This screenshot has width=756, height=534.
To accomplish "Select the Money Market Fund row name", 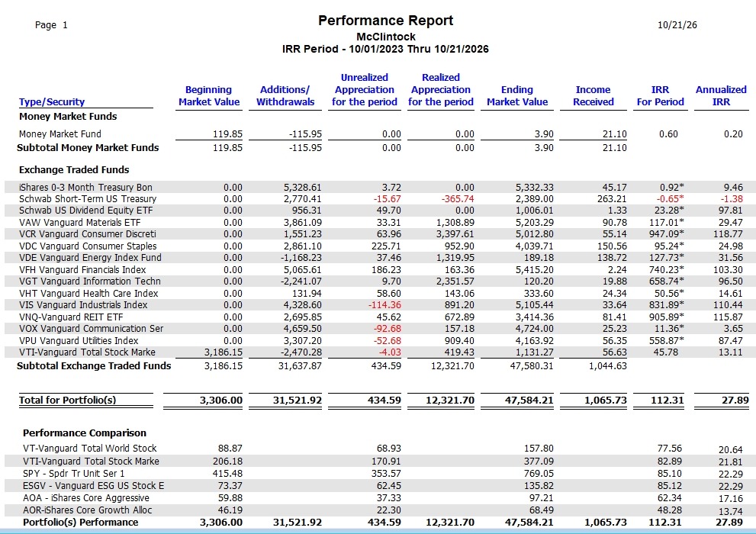I will [x=60, y=134].
